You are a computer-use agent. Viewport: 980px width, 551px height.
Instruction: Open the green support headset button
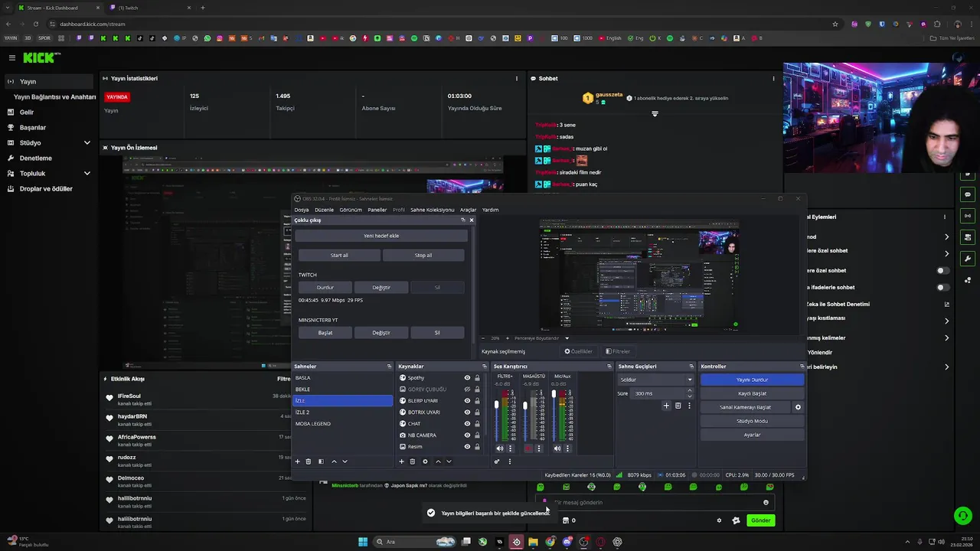963,516
